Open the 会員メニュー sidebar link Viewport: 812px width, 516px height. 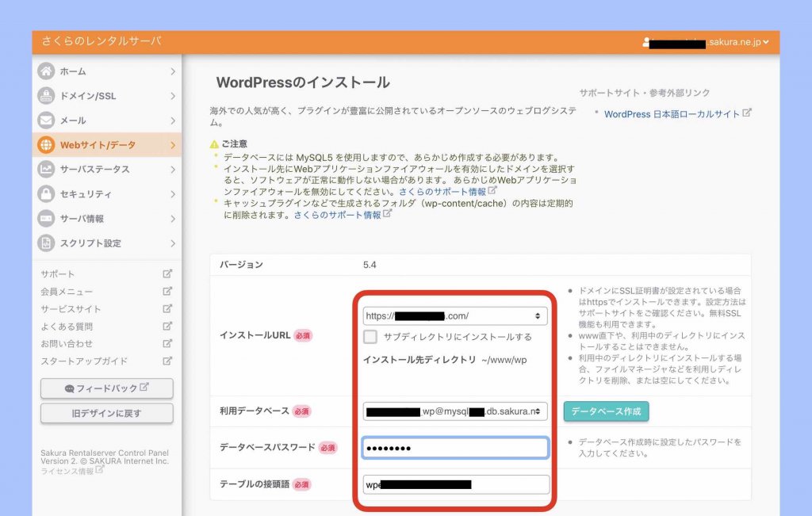click(x=67, y=292)
